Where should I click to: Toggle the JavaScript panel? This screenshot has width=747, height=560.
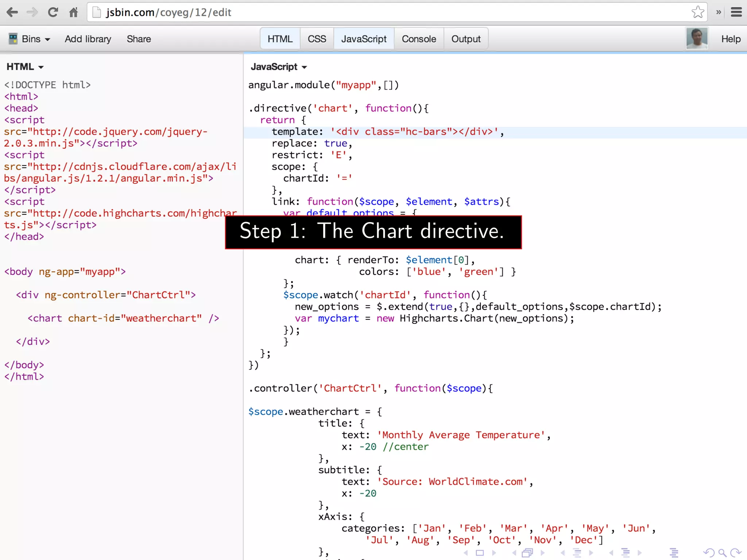[364, 39]
